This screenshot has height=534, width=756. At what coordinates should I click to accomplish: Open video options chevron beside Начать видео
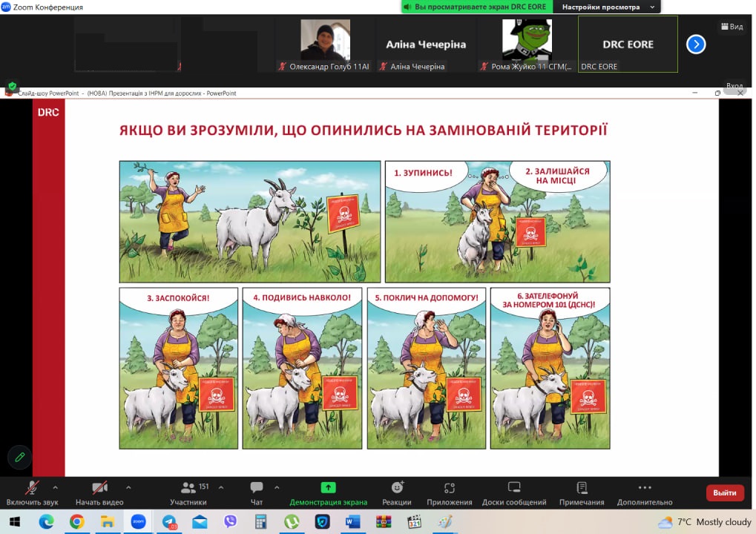pos(128,488)
